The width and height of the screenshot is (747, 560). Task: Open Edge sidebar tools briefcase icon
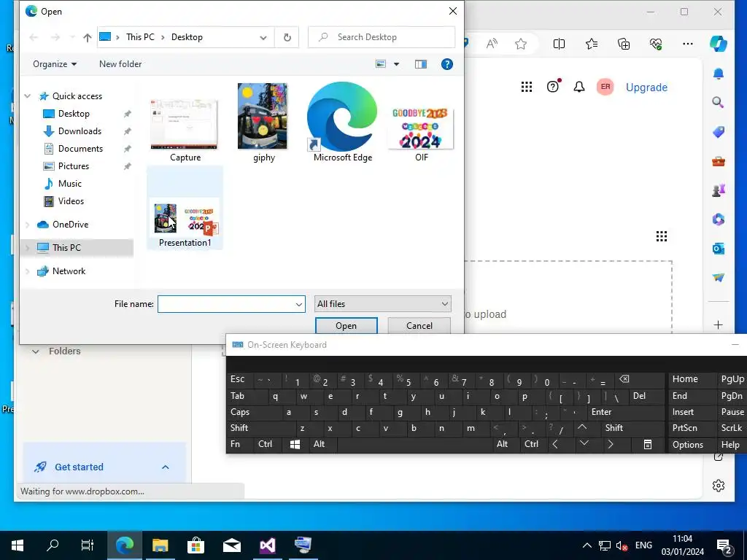[718, 161]
